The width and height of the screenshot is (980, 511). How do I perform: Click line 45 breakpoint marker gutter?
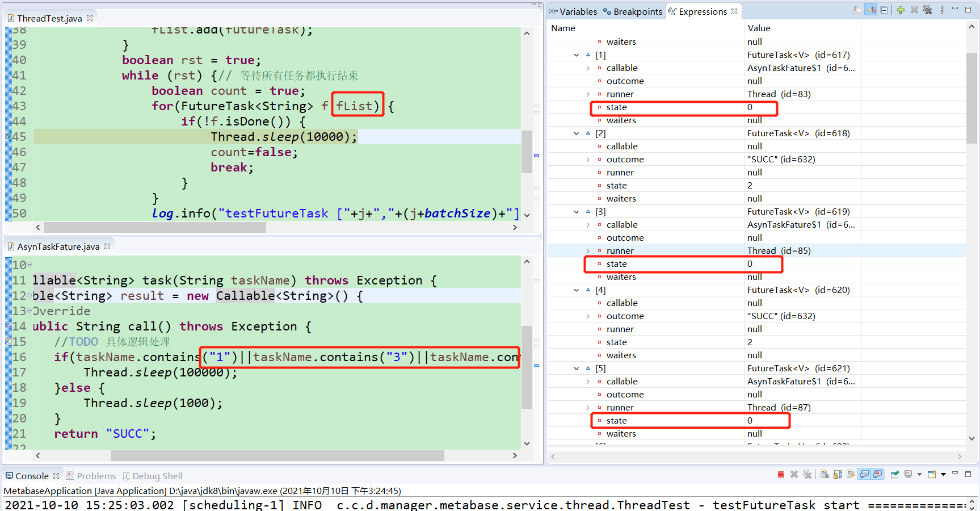[8, 136]
